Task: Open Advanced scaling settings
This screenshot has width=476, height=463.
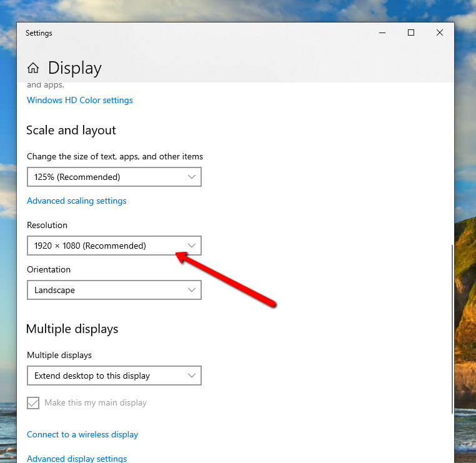Action: pos(77,201)
